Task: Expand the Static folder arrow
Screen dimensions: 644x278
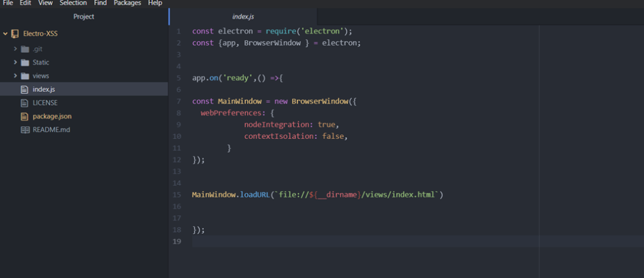Action: (x=15, y=62)
